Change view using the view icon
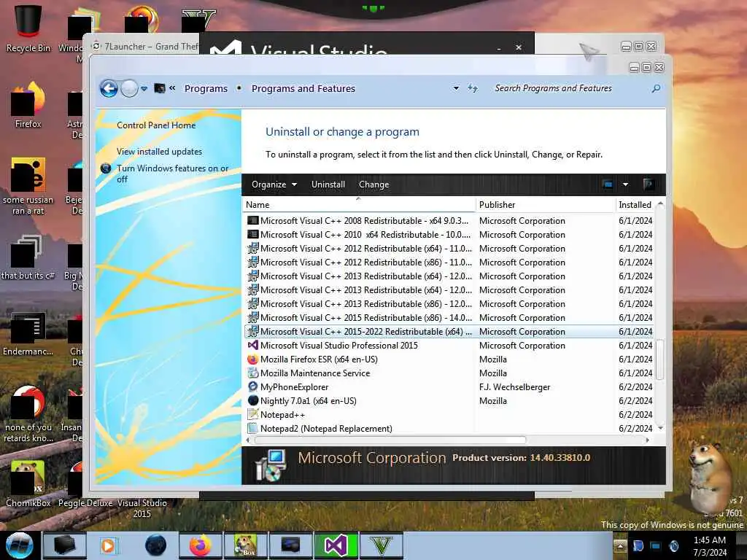This screenshot has height=560, width=747. point(608,184)
